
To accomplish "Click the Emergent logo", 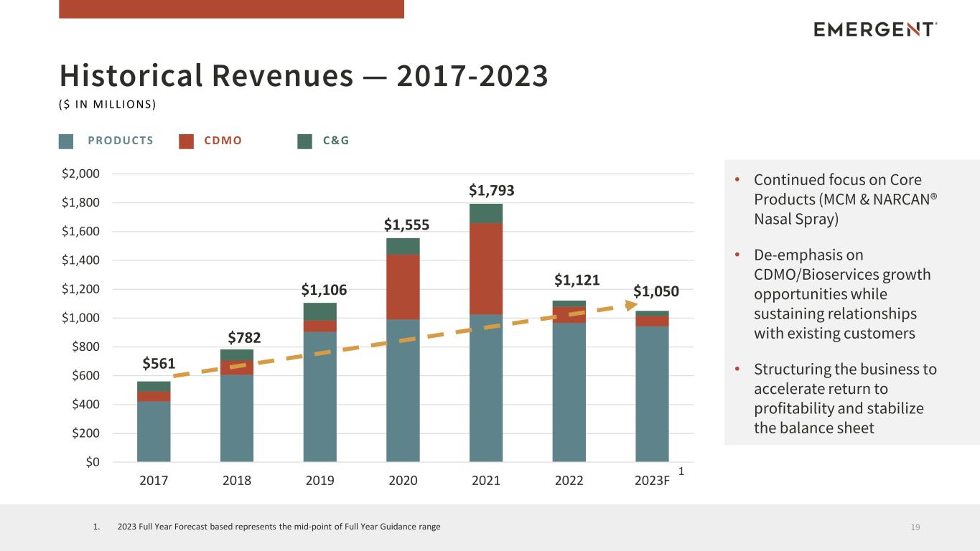I will coord(875,29).
